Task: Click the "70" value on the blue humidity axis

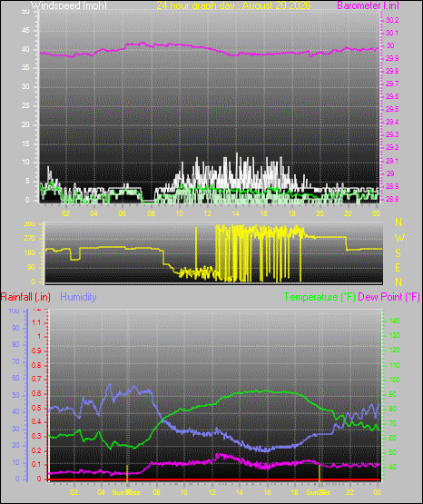Action: pyautogui.click(x=15, y=362)
